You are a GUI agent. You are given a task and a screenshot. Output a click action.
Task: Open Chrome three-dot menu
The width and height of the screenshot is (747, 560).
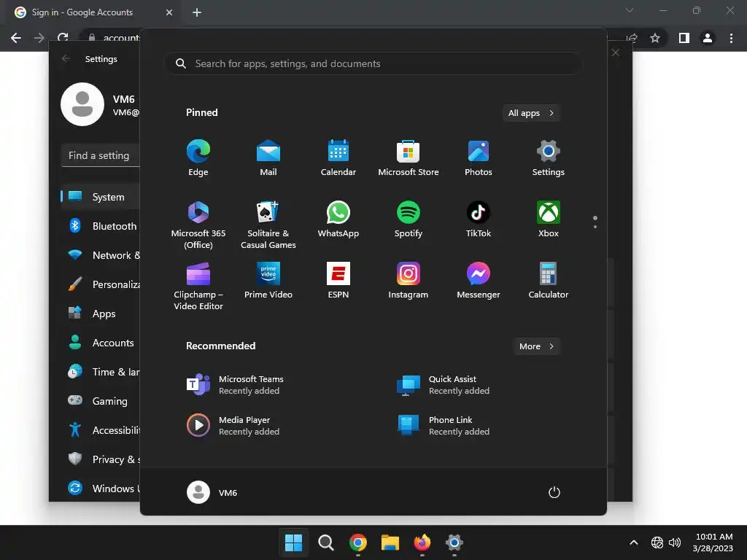click(x=731, y=38)
